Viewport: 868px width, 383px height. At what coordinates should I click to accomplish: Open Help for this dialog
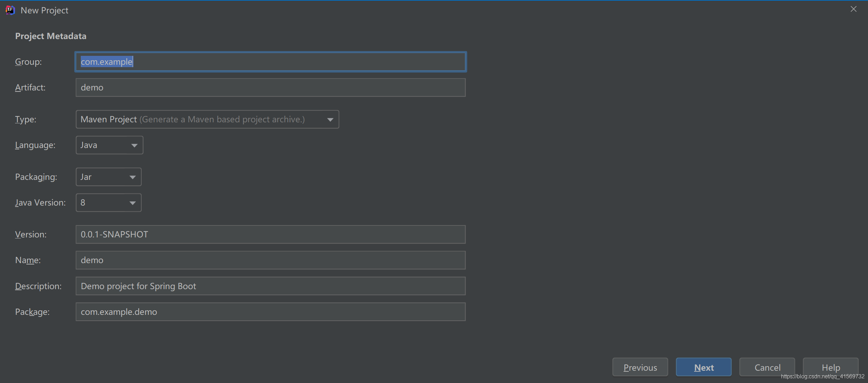tap(830, 367)
